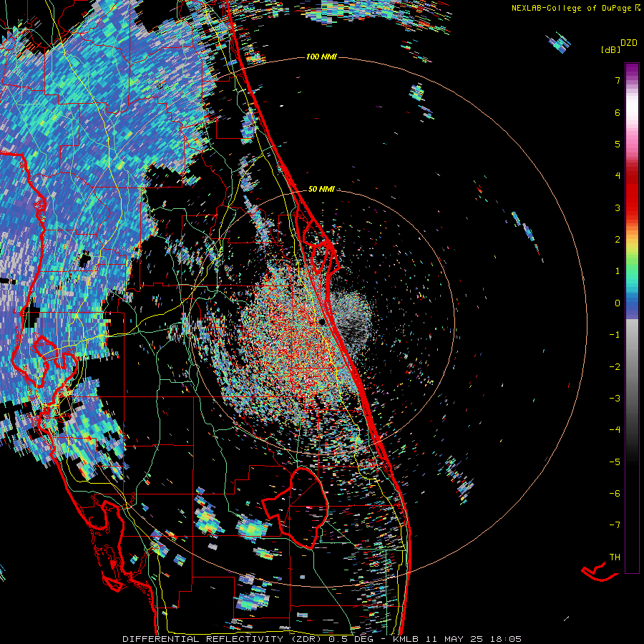Click the 1 value on the color scale
644x644 pixels.
point(618,271)
